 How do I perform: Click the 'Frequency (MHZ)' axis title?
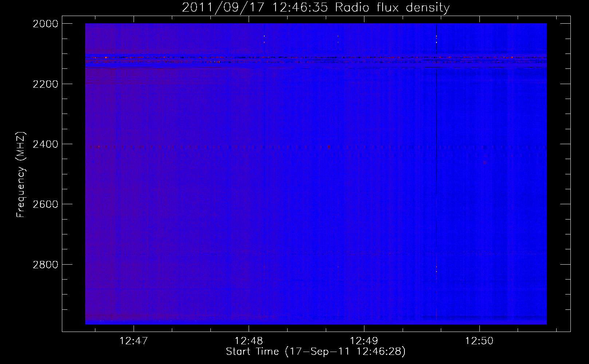[x=21, y=175]
